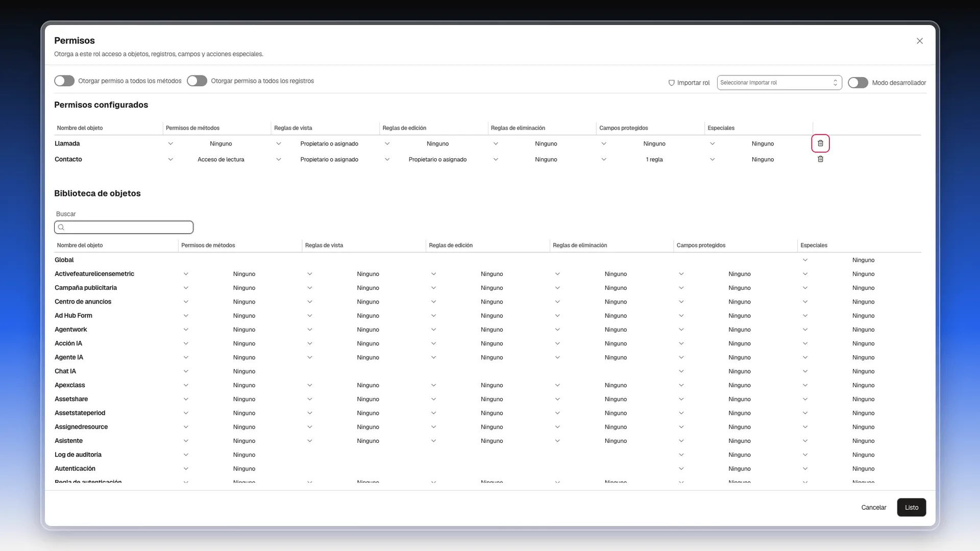Click Importar rol label
The height and width of the screenshot is (551, 980).
pos(693,83)
